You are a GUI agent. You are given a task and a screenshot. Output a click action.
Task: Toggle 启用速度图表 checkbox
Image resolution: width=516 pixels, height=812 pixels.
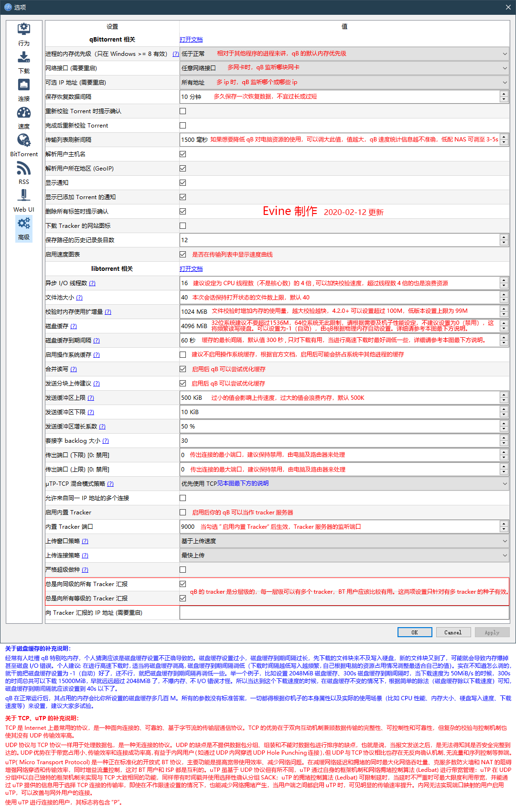[183, 254]
